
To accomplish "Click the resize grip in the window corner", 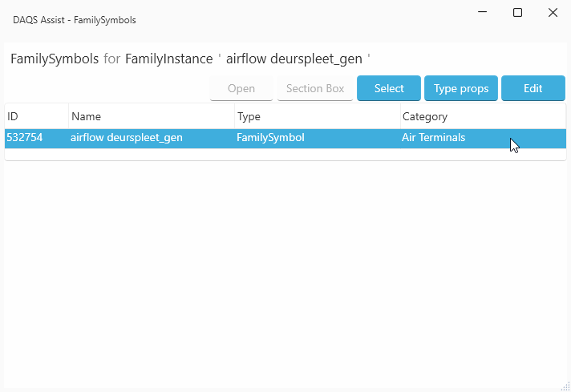I will coord(565,386).
